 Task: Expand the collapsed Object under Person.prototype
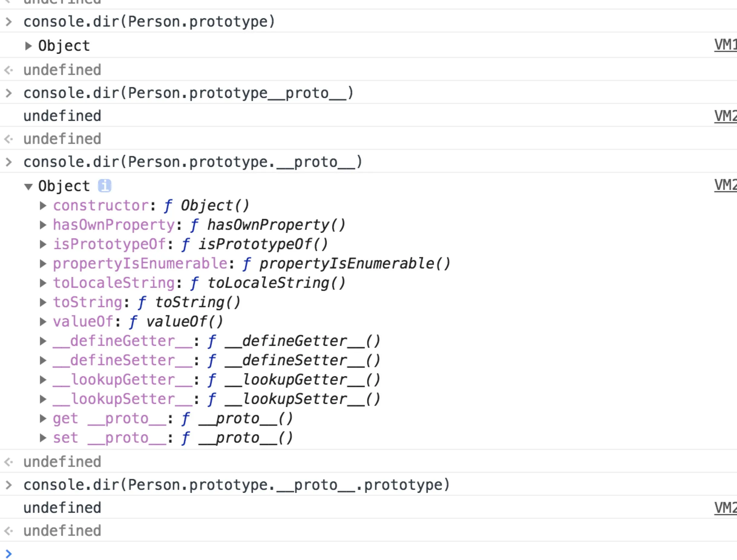(x=29, y=46)
